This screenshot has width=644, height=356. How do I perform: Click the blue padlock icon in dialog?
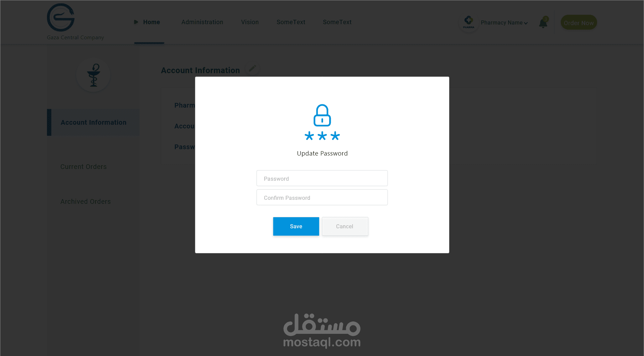click(x=322, y=115)
